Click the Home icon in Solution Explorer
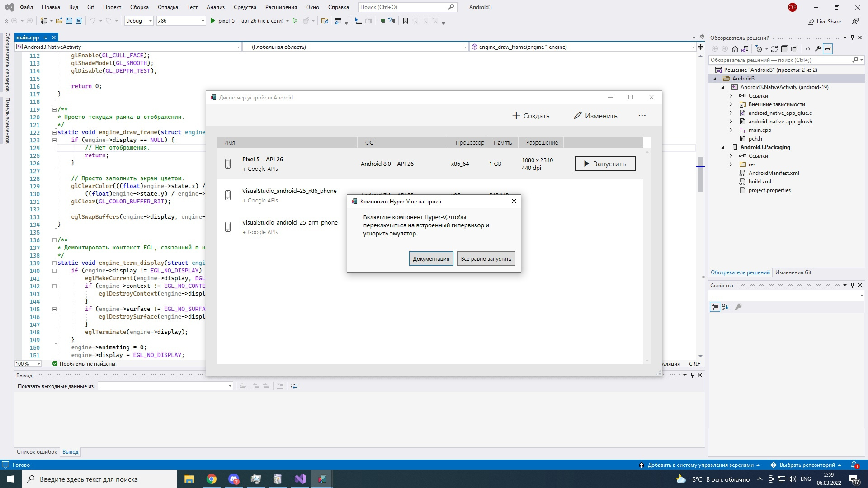 pos(735,49)
